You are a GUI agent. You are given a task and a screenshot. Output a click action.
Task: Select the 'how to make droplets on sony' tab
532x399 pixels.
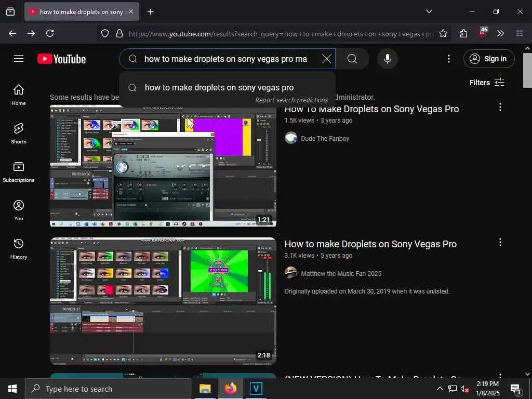[x=82, y=11]
